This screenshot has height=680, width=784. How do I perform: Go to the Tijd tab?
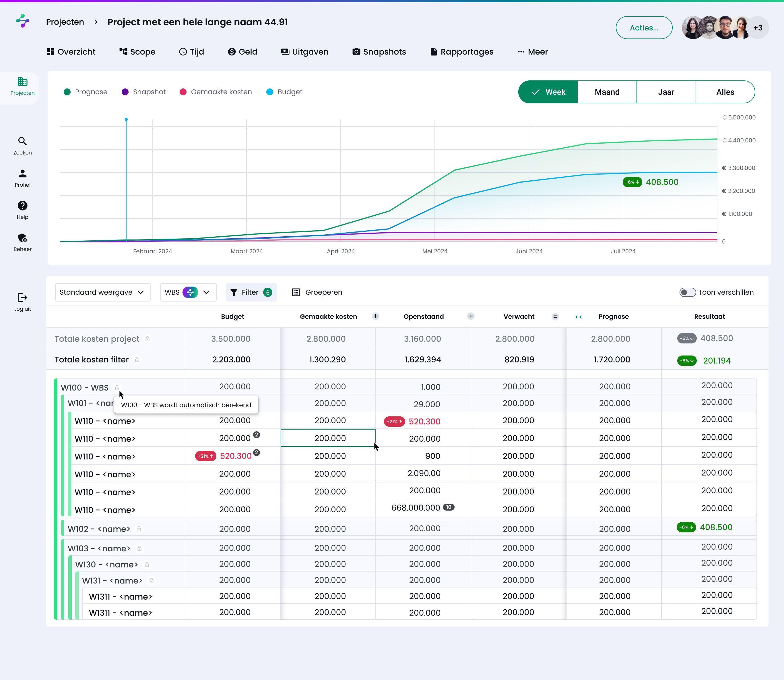pos(191,52)
